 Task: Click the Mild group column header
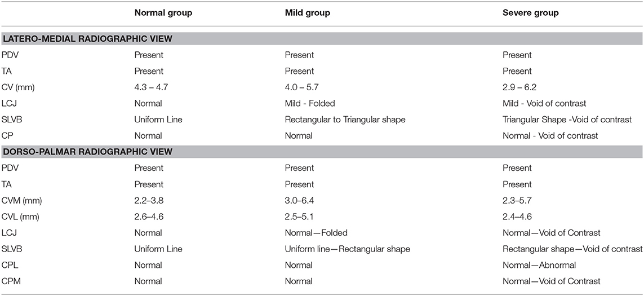coord(308,13)
